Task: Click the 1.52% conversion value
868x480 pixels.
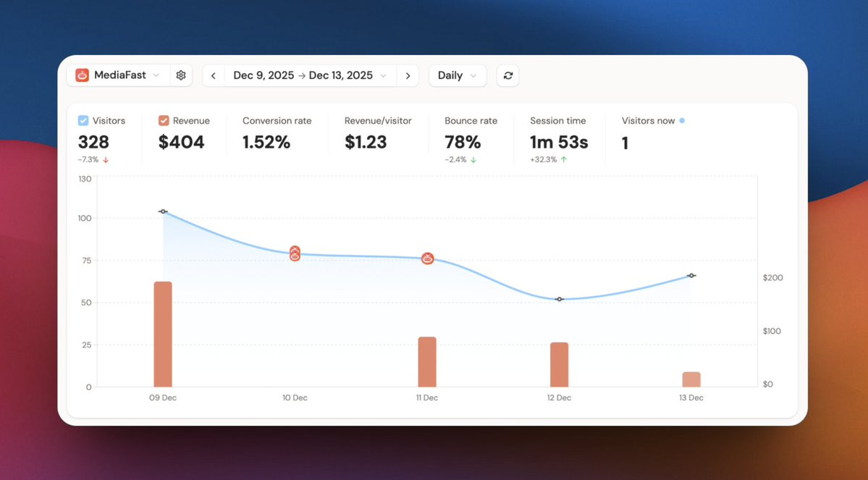Action: (x=266, y=143)
